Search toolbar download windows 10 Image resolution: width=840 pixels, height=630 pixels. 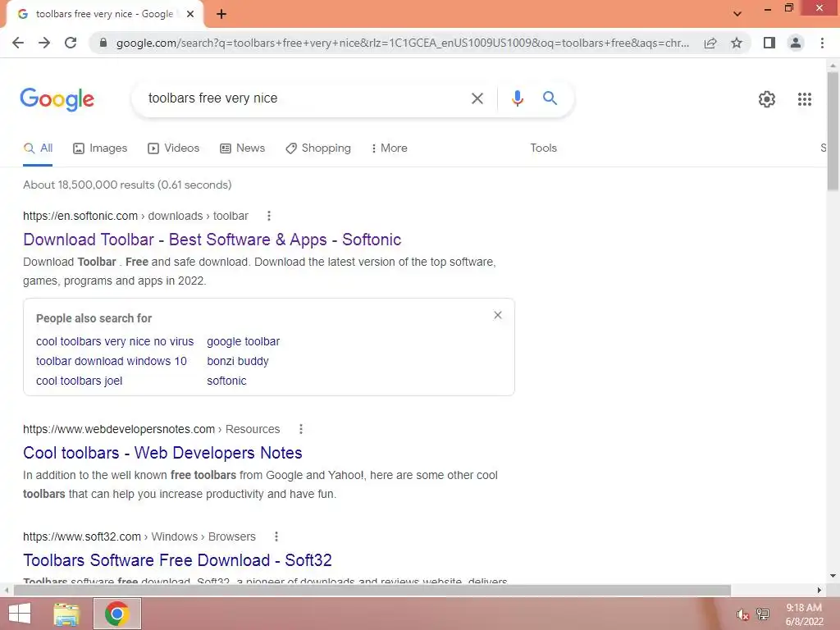(112, 361)
